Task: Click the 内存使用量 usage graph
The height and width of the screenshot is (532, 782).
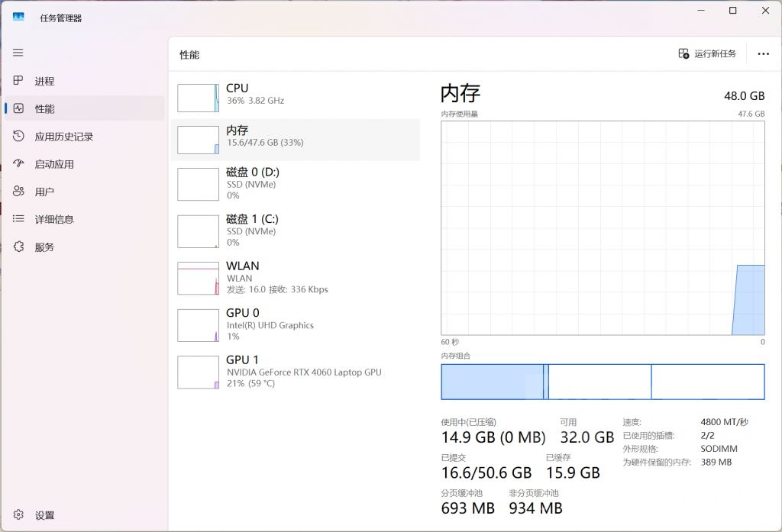Action: point(603,229)
